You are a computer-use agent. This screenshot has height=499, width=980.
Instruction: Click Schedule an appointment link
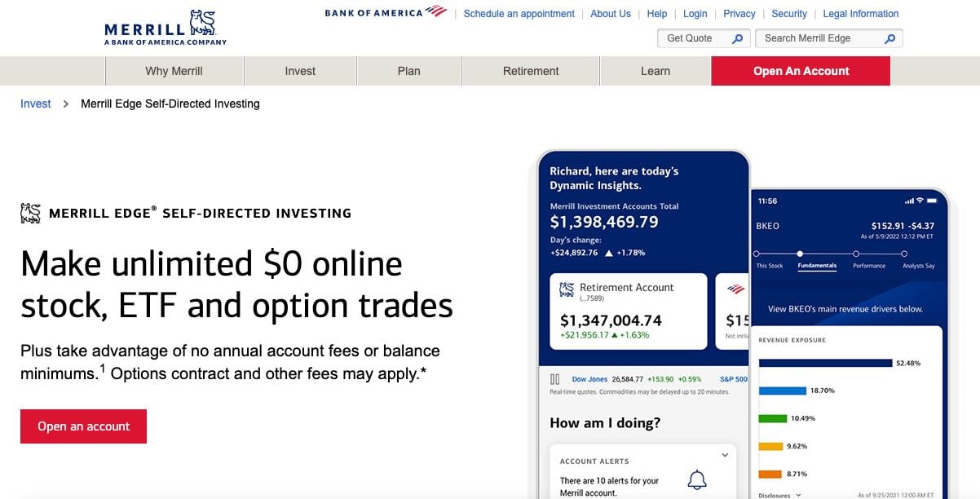(x=519, y=14)
